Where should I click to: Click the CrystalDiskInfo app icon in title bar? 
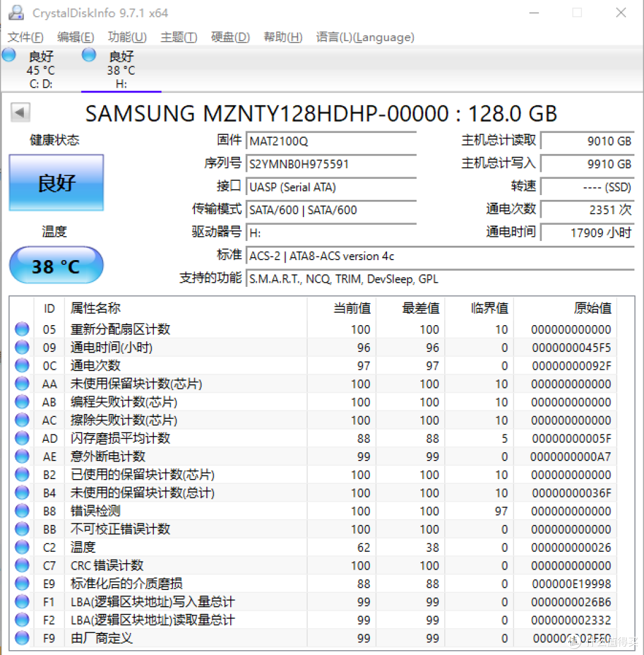16,13
